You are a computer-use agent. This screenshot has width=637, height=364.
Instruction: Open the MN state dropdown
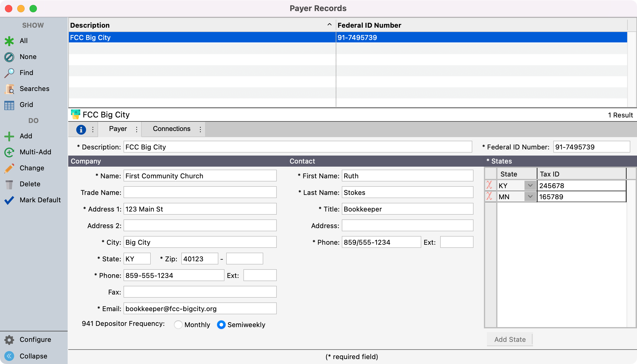[x=530, y=196]
